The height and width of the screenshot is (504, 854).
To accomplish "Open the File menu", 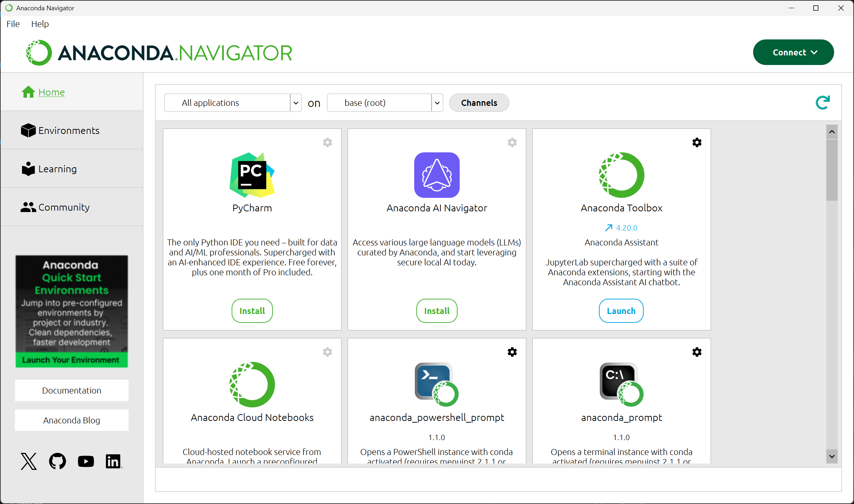I will pos(13,24).
